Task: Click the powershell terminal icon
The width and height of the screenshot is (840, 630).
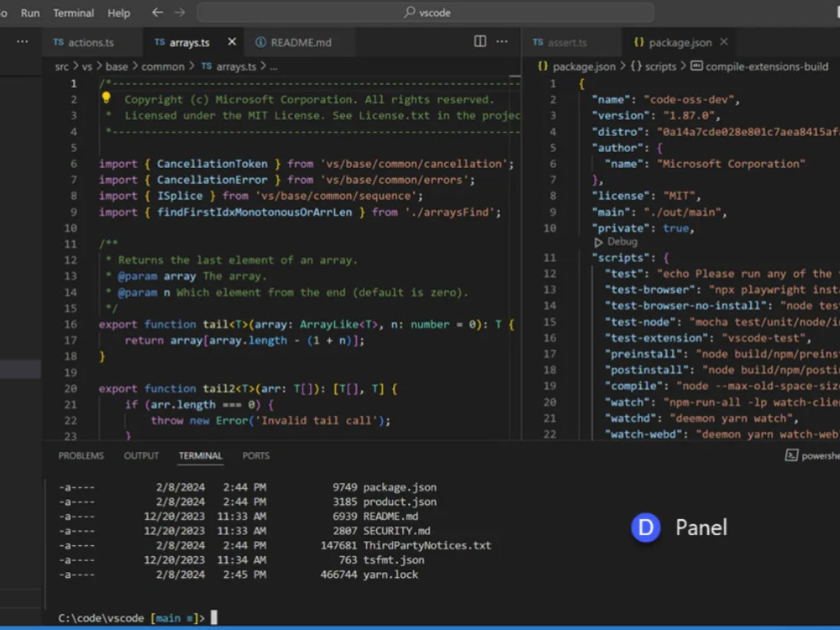Action: coord(791,455)
